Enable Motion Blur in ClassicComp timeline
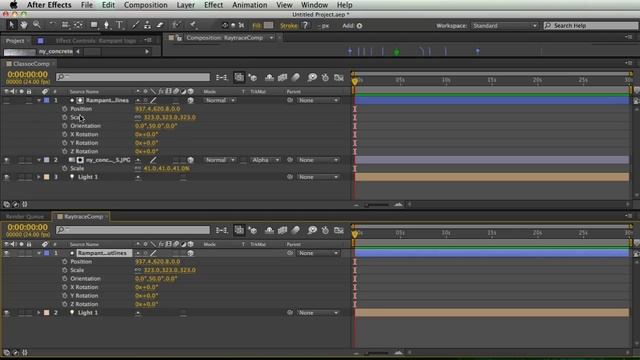The width and height of the screenshot is (640, 360). (x=296, y=77)
